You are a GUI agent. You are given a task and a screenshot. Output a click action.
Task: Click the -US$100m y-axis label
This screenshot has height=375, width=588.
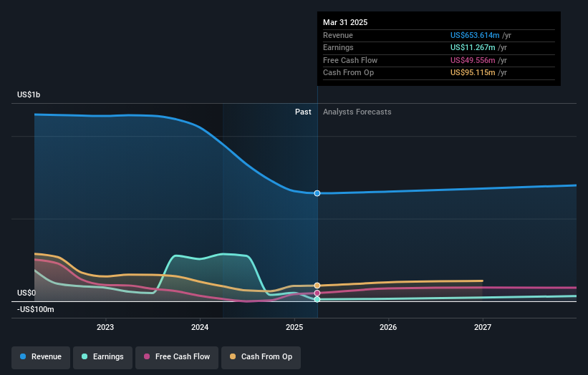(x=36, y=309)
